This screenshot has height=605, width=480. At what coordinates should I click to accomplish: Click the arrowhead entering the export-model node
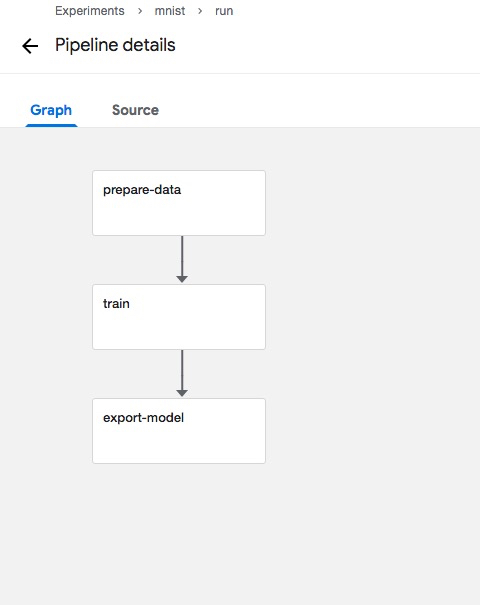coord(182,393)
